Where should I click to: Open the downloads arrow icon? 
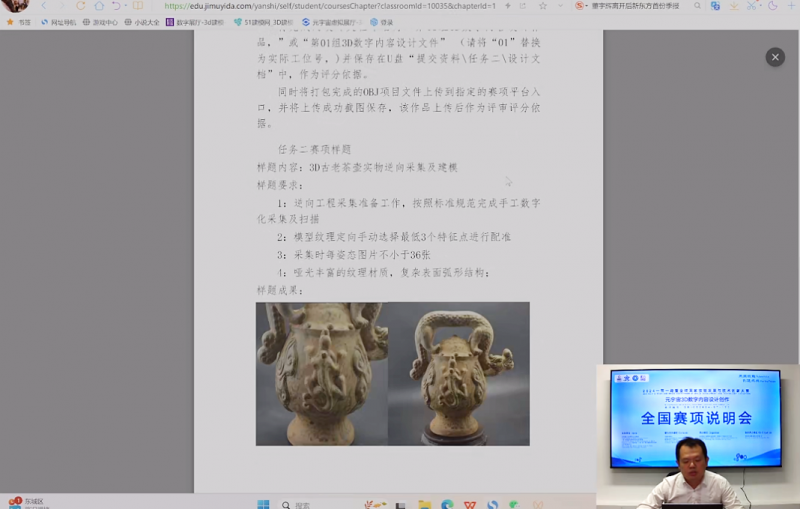coord(734,6)
